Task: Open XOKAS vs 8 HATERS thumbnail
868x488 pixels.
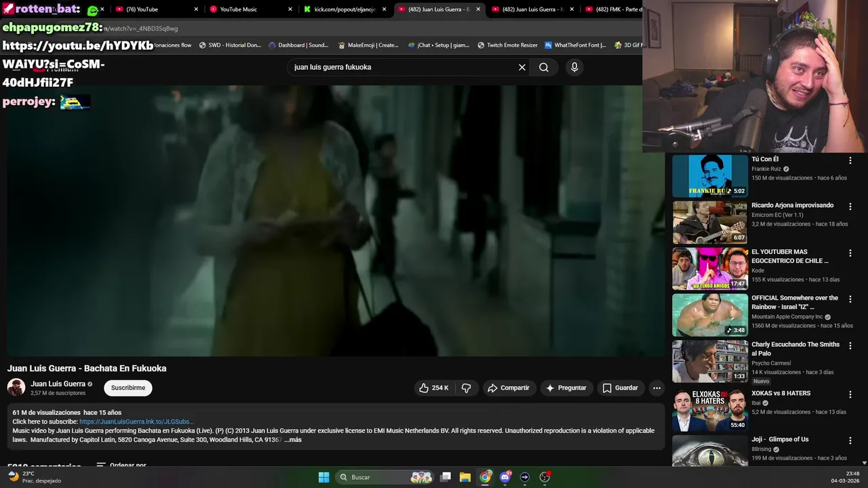Action: [x=710, y=410]
